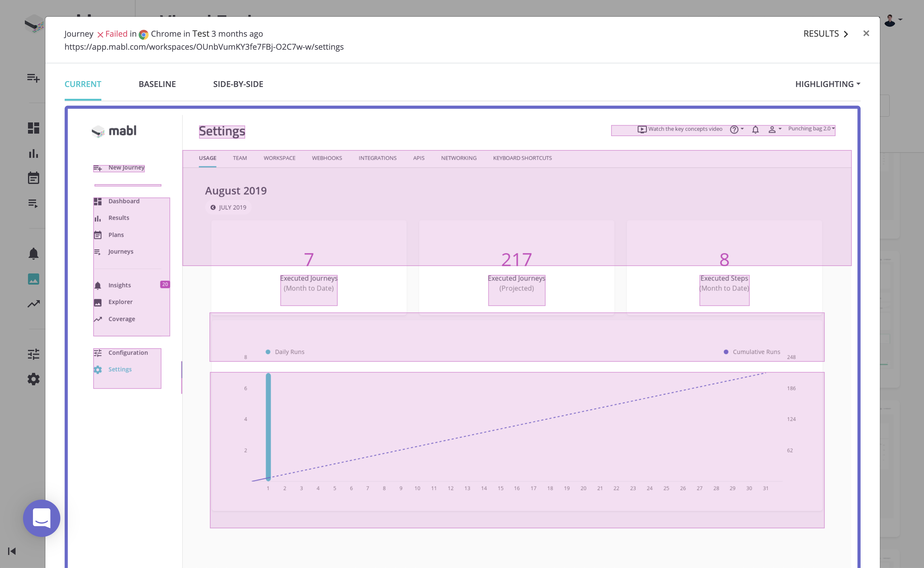
Task: Close the journey screenshot dialog
Action: 866,34
